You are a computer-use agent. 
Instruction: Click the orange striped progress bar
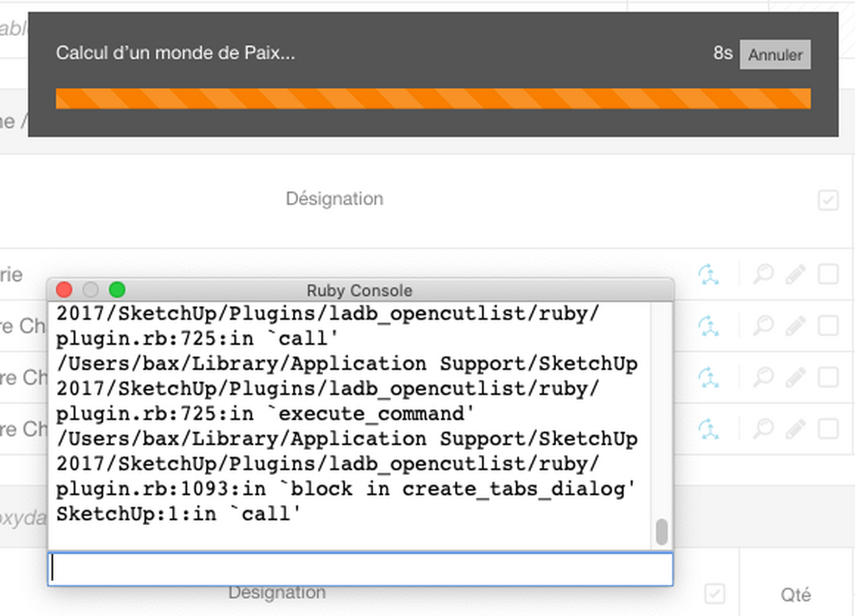[x=433, y=98]
